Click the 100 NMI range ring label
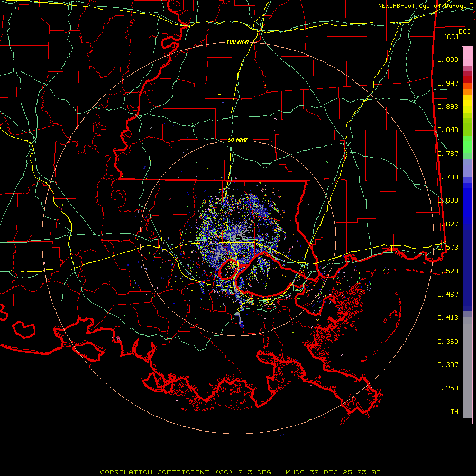 click(x=237, y=42)
